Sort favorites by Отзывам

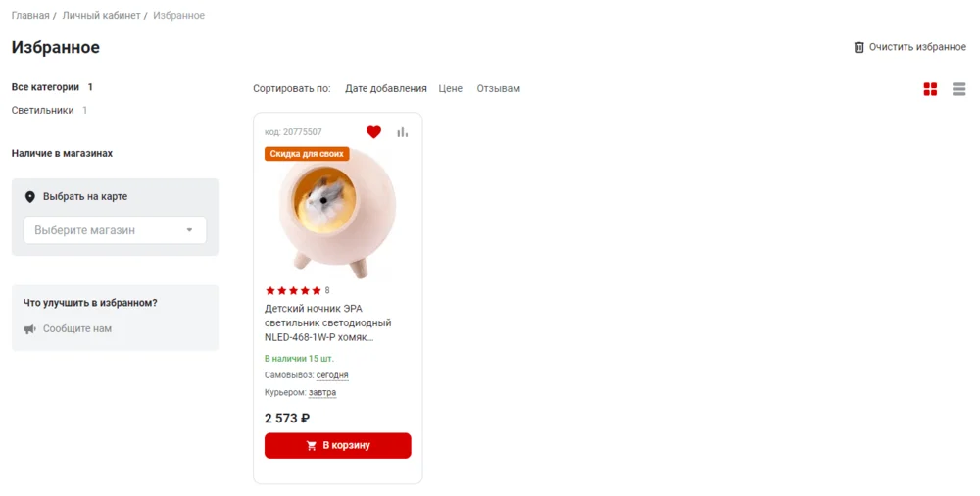tap(498, 89)
